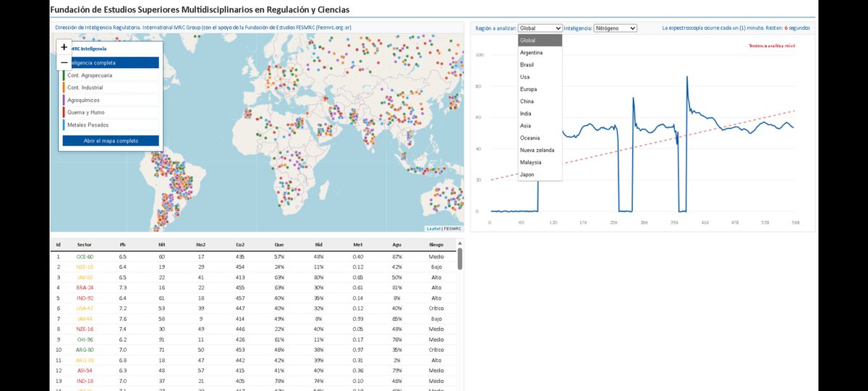868x391 pixels.
Task: Click sector IND-18 in row 13
Action: point(85,380)
